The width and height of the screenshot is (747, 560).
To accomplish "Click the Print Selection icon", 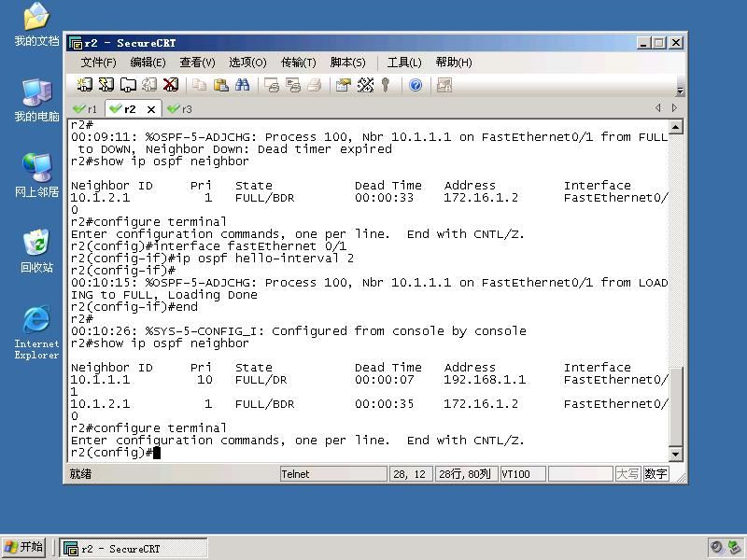I will 293,85.
